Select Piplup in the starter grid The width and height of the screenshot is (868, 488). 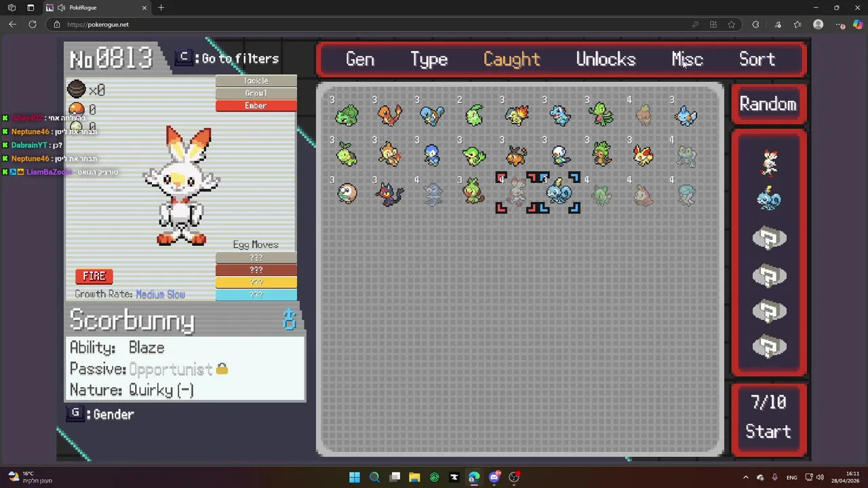tap(432, 155)
